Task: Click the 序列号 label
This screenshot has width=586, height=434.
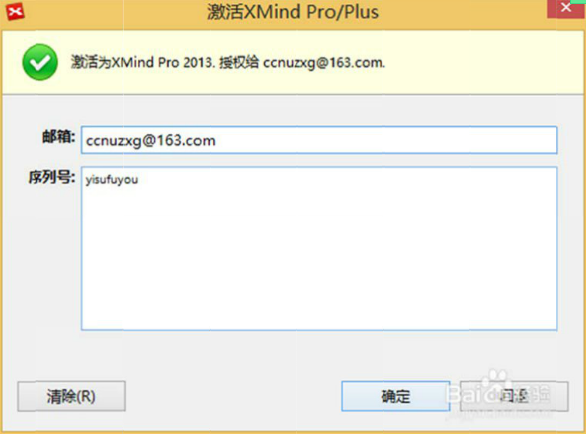Action: (52, 177)
